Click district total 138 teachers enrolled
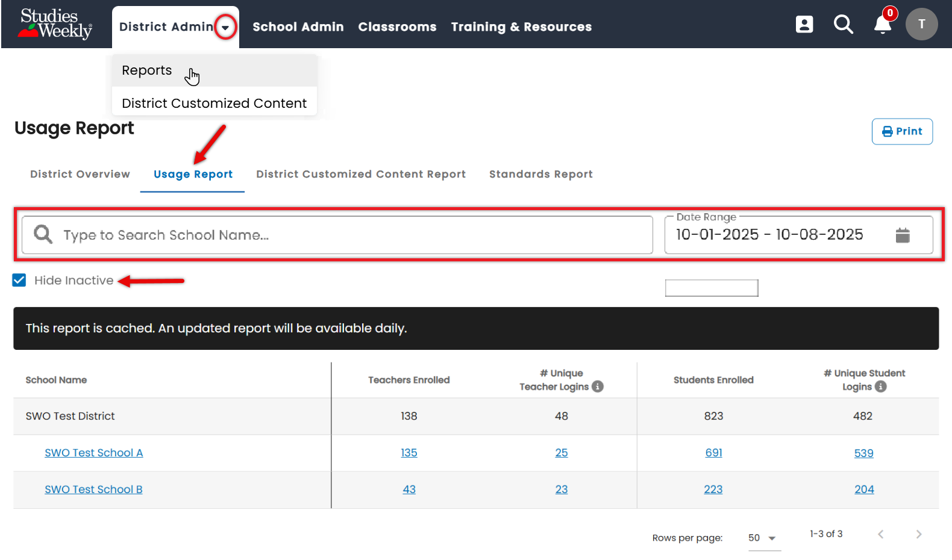 coord(409,416)
